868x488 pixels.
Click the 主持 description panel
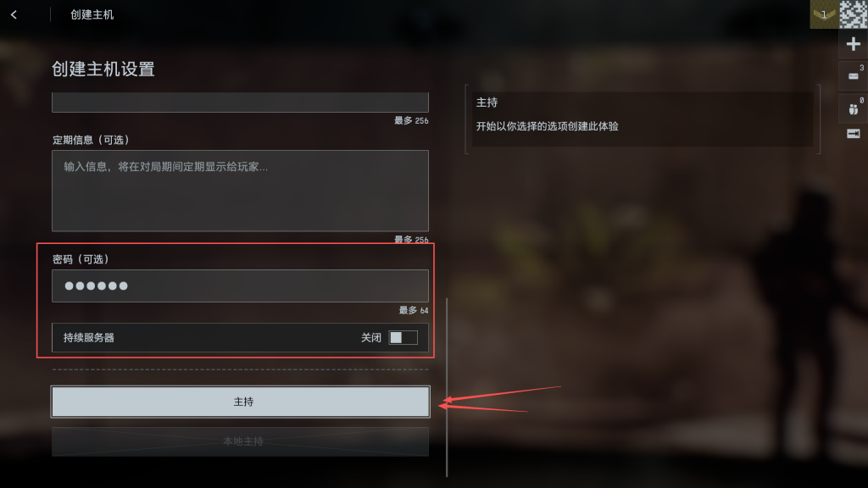point(643,119)
